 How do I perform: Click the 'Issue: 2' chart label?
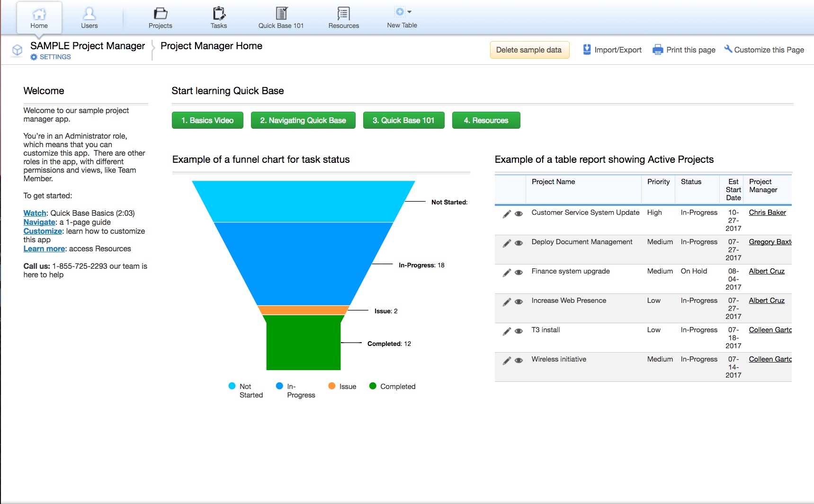[x=386, y=311]
